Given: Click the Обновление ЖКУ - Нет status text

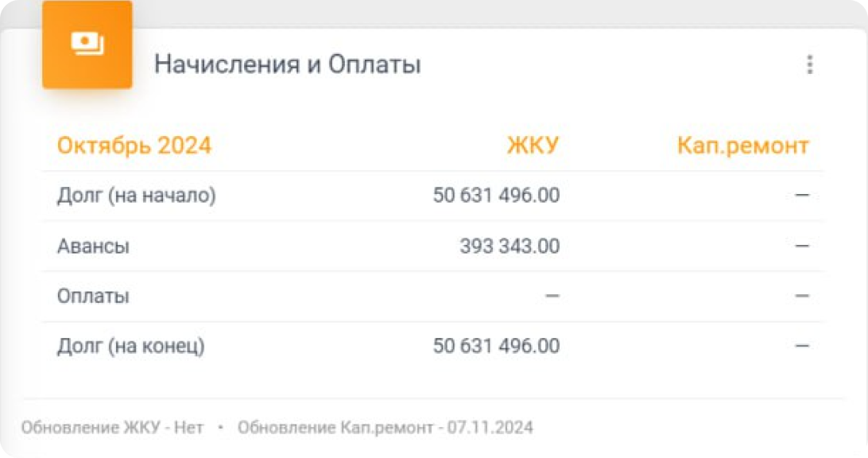Looking at the screenshot, I should click(x=112, y=428).
